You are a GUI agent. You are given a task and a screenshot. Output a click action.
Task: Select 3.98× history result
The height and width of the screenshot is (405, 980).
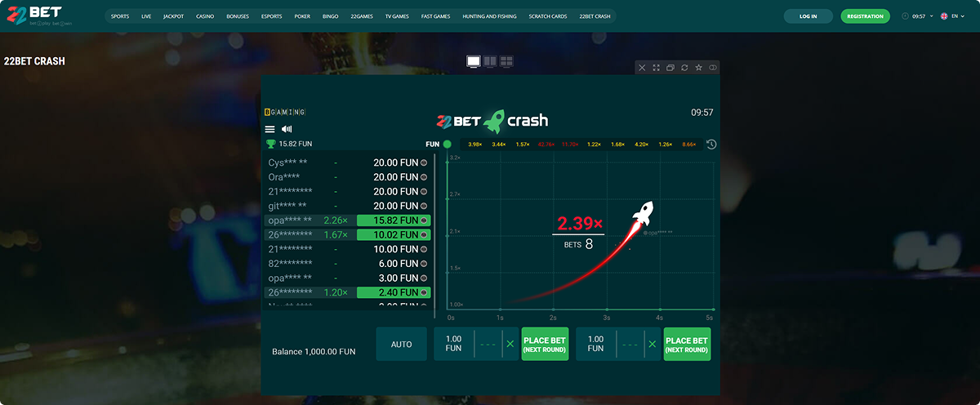point(475,145)
